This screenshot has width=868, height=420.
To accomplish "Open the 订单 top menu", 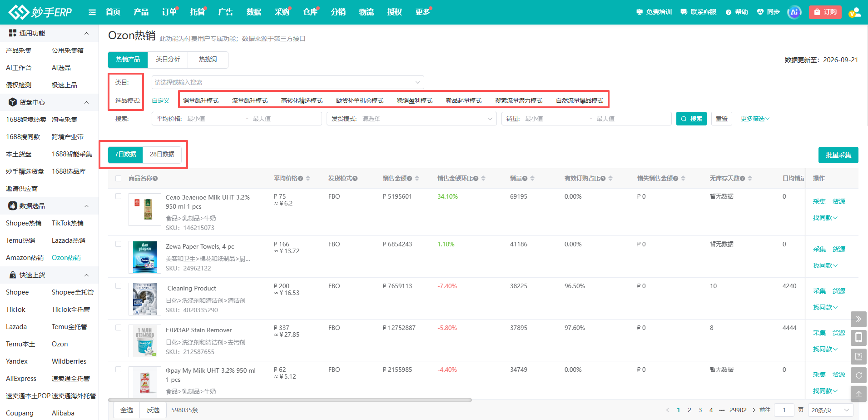I will coord(169,12).
